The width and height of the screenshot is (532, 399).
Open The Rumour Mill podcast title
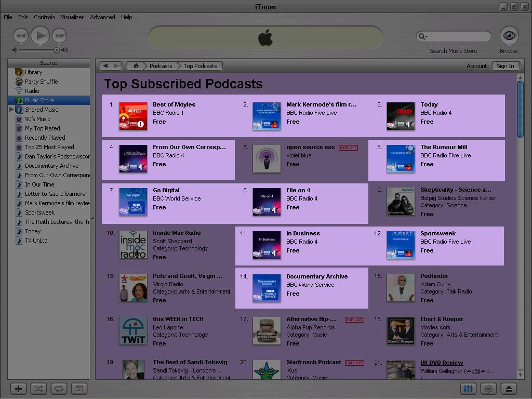pos(444,147)
